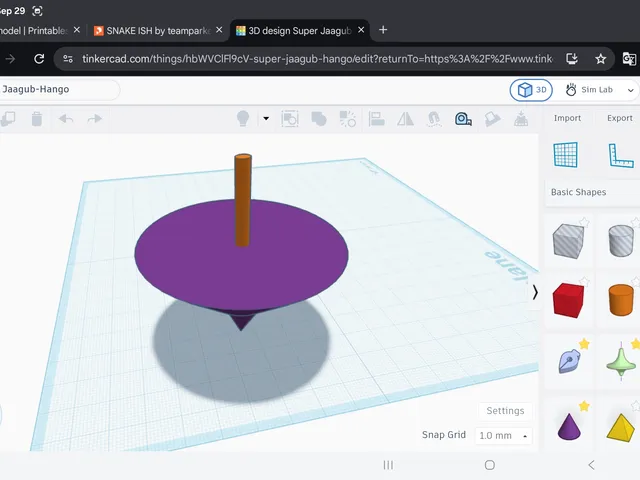Collapse the shapes panel chevron
This screenshot has width=640, height=480.
coord(535,292)
